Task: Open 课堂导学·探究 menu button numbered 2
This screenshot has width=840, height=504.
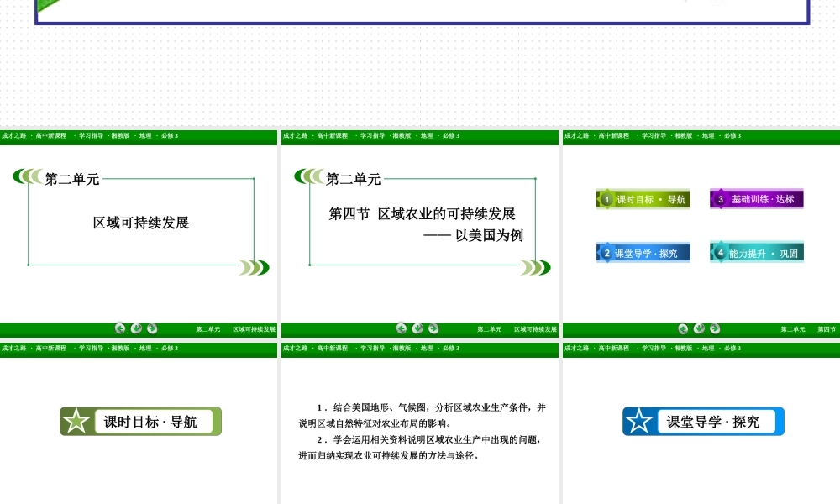Action: [x=643, y=252]
